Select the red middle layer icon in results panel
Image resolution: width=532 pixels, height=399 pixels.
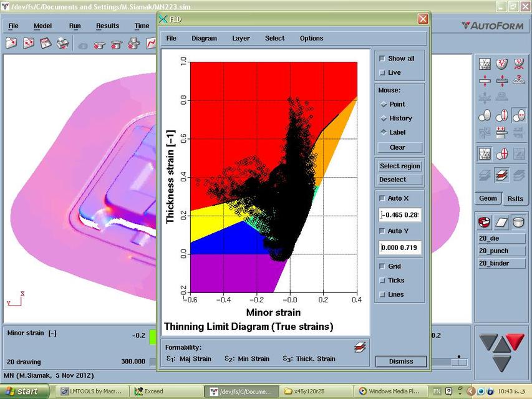502,175
